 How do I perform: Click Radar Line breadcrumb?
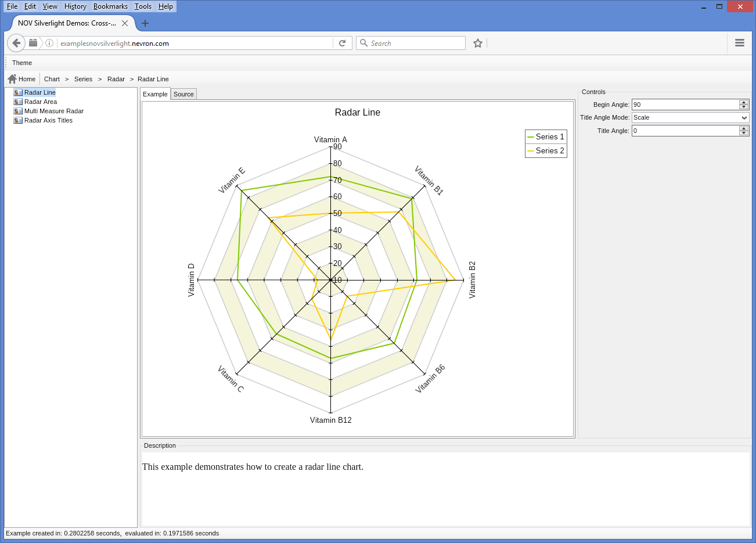click(x=153, y=79)
